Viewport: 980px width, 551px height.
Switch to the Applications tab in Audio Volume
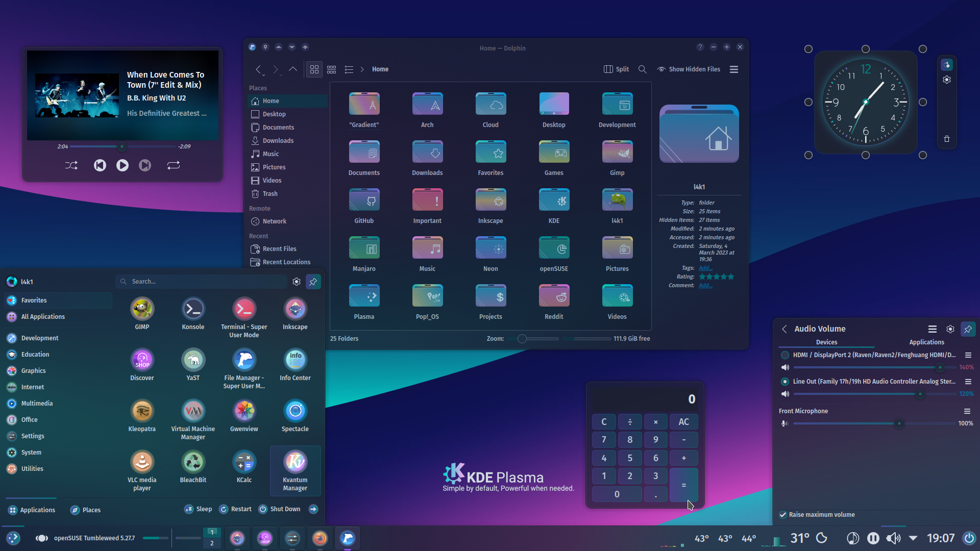pos(927,342)
